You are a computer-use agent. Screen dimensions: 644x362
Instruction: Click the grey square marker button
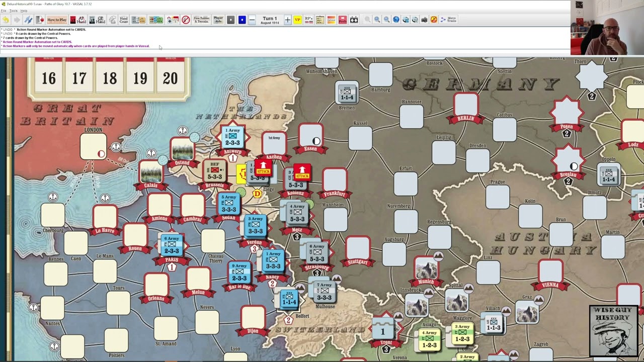pyautogui.click(x=231, y=20)
